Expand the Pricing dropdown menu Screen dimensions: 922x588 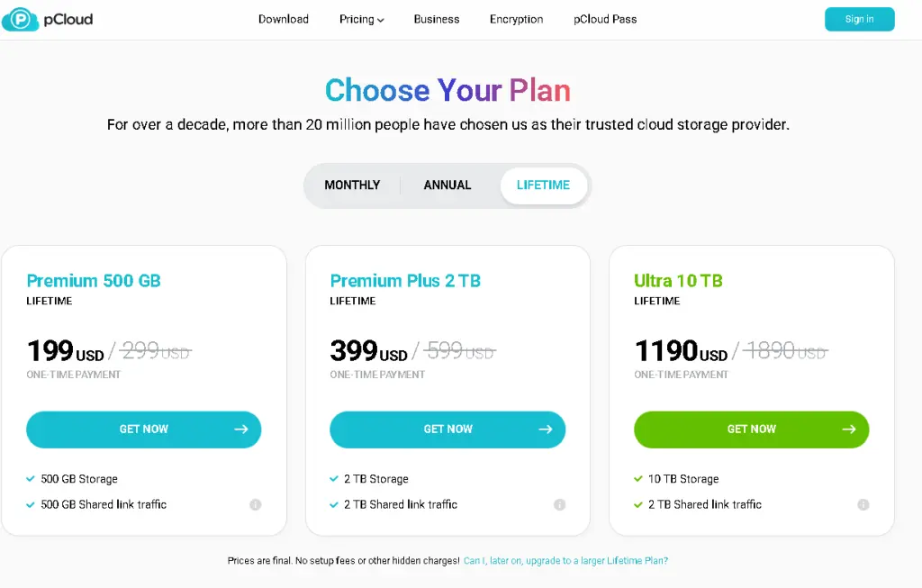pos(361,20)
